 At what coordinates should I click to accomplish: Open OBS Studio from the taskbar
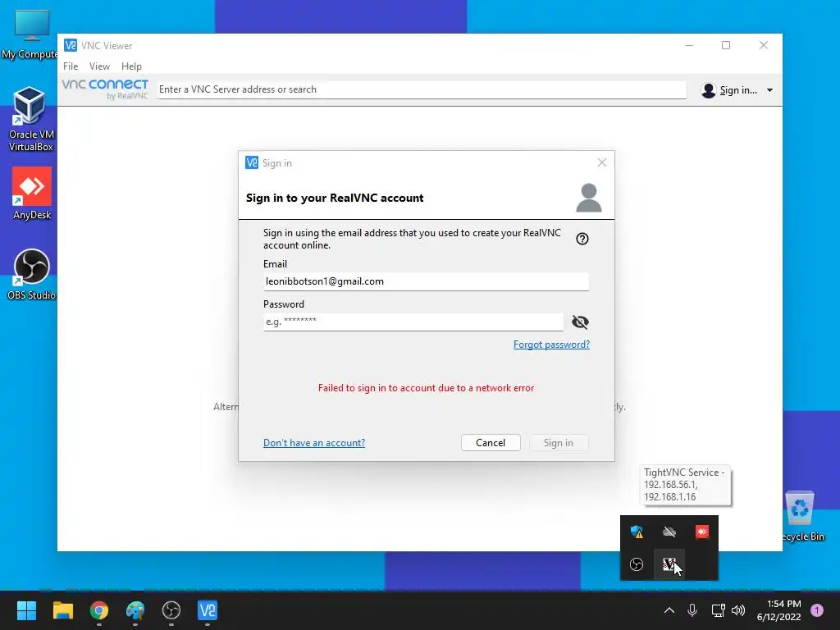pos(171,610)
